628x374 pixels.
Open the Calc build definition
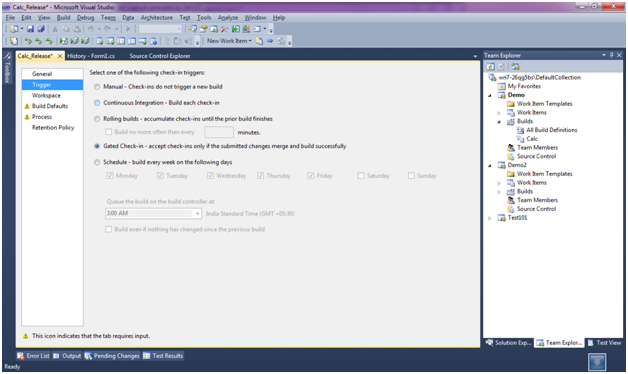(x=532, y=139)
